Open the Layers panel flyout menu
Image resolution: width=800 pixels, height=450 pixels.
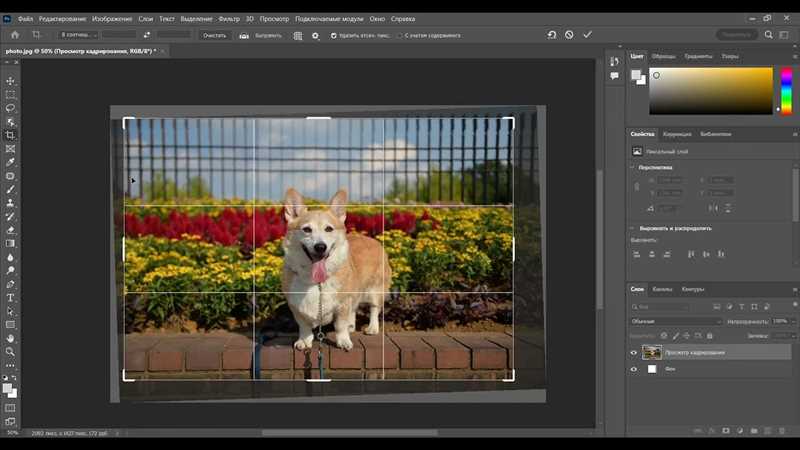point(794,289)
